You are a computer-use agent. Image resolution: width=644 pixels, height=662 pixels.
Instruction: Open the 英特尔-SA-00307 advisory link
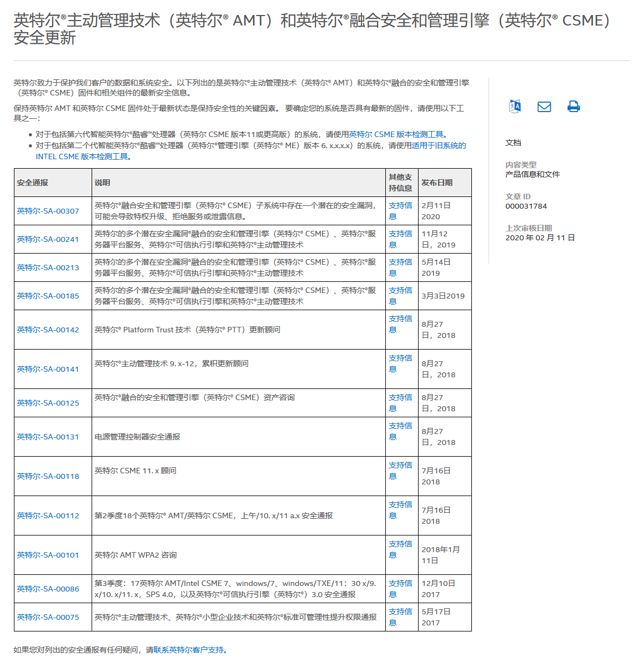coord(48,211)
